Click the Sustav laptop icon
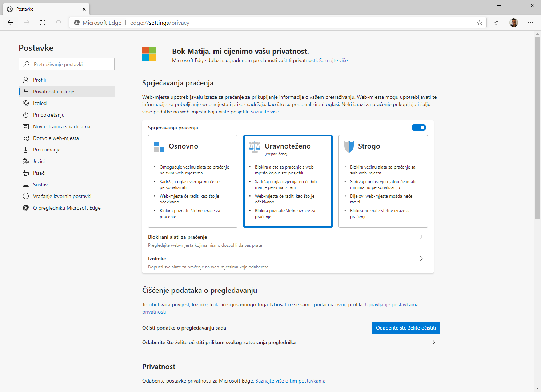This screenshot has height=392, width=541. click(x=26, y=185)
